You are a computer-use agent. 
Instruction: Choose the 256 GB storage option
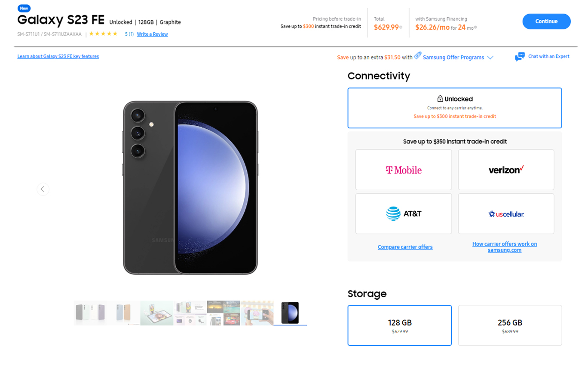[510, 325]
